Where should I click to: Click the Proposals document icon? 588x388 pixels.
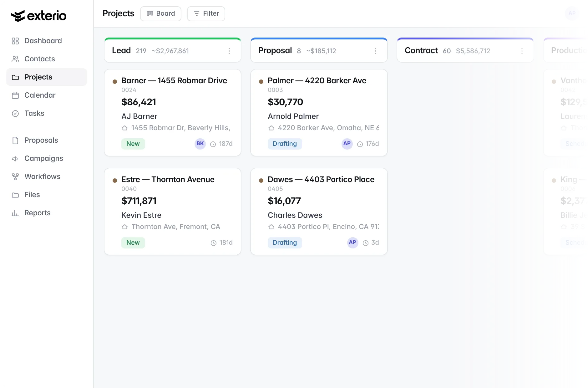(15, 140)
